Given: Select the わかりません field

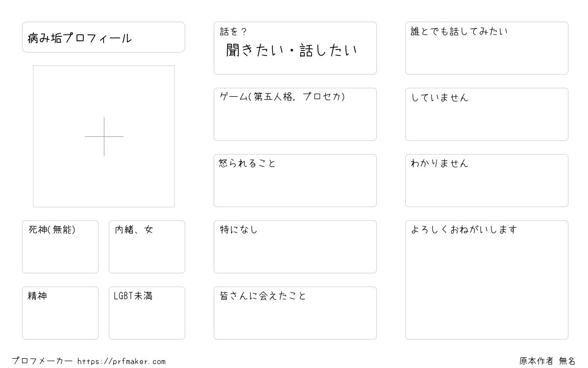Looking at the screenshot, I should click(x=487, y=181).
